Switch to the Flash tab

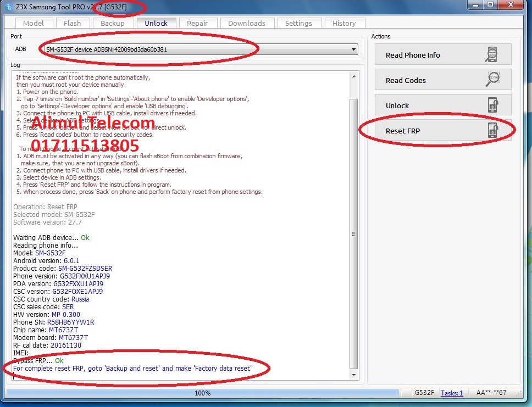coord(72,23)
